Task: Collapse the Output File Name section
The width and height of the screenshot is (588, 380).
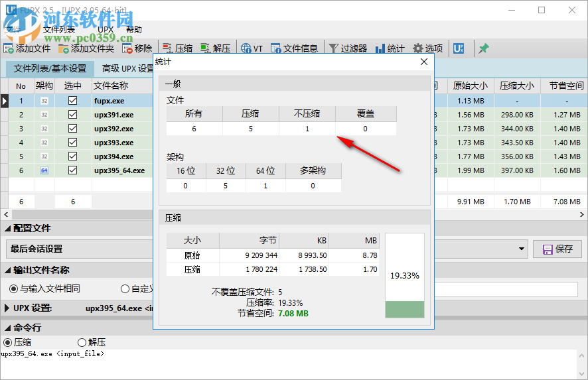Action: [x=8, y=270]
